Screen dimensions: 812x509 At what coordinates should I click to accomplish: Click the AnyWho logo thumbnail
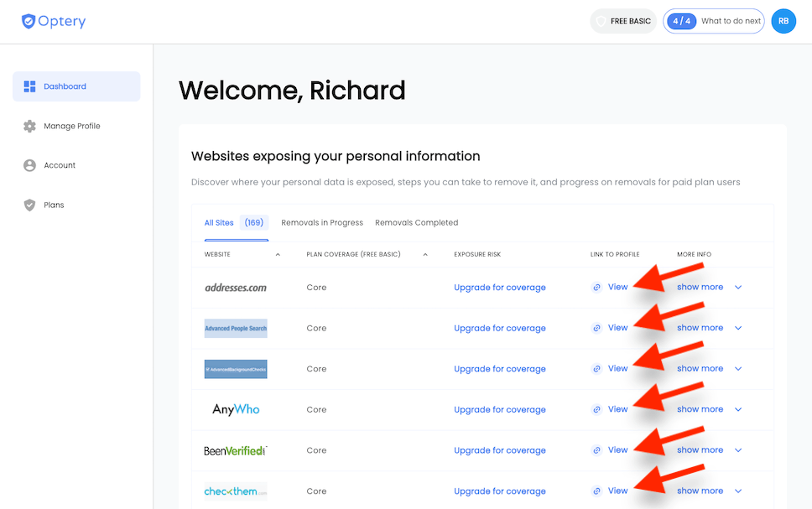coord(236,409)
